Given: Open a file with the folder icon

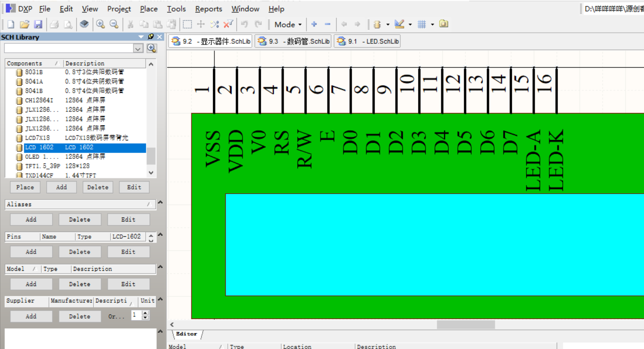Looking at the screenshot, I should tap(24, 24).
